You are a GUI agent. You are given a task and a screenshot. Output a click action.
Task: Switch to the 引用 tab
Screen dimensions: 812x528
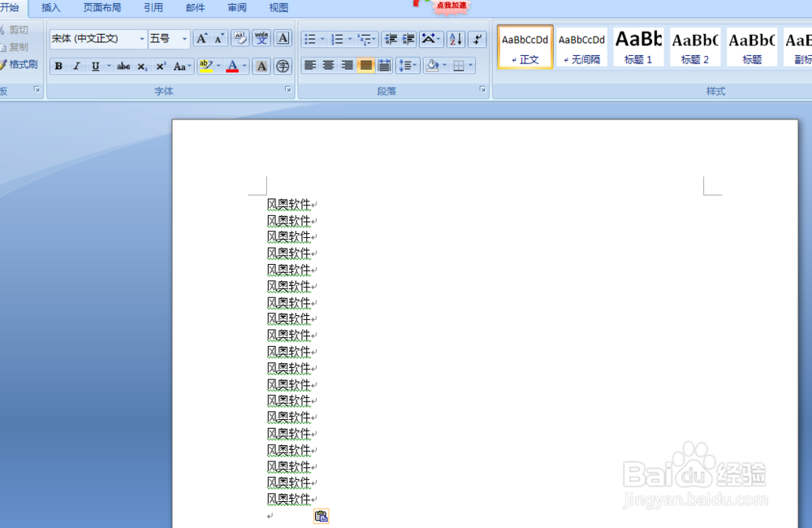pos(153,8)
